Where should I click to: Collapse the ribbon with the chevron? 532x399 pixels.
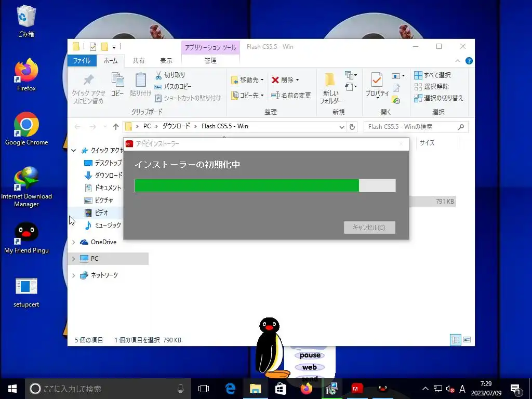(x=457, y=61)
